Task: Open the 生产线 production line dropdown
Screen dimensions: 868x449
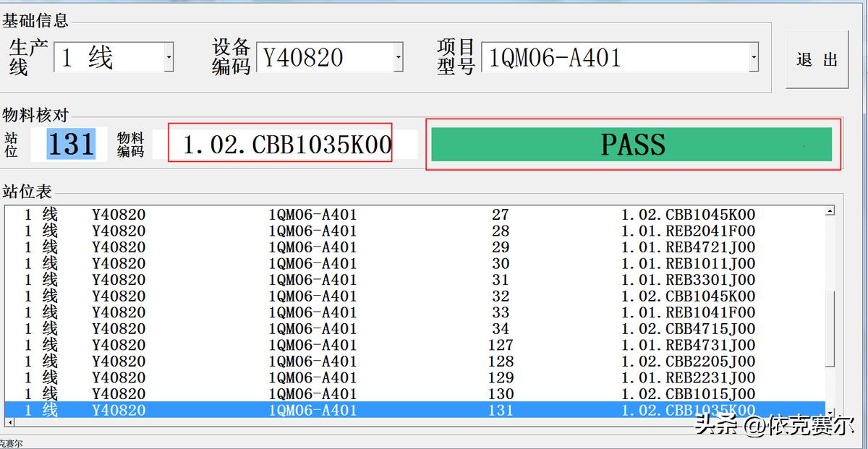Action: (169, 58)
